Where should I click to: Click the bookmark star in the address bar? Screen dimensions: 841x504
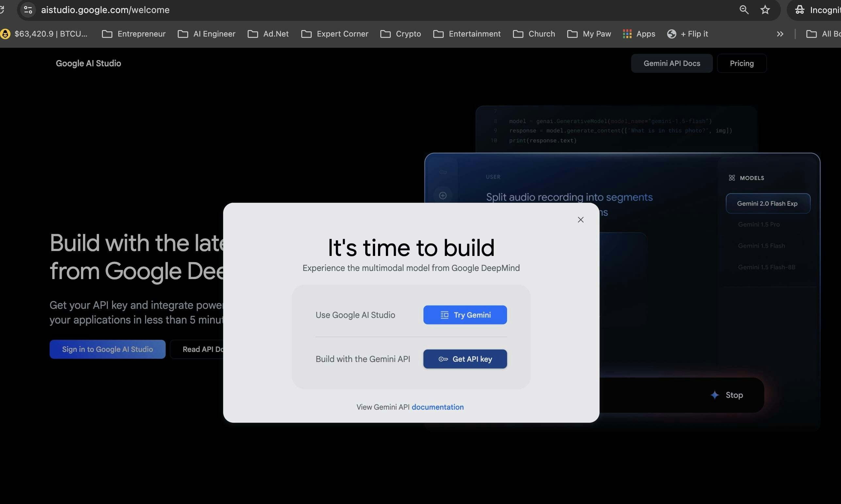[765, 9]
